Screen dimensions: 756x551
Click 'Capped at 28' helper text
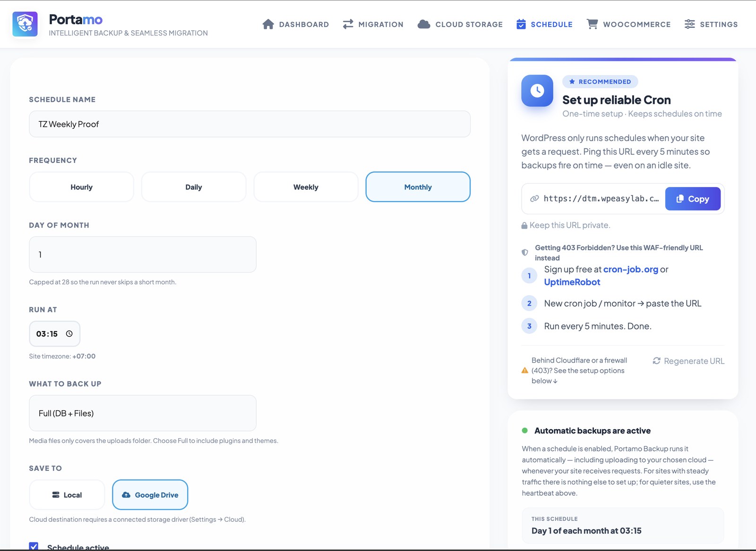click(x=103, y=282)
